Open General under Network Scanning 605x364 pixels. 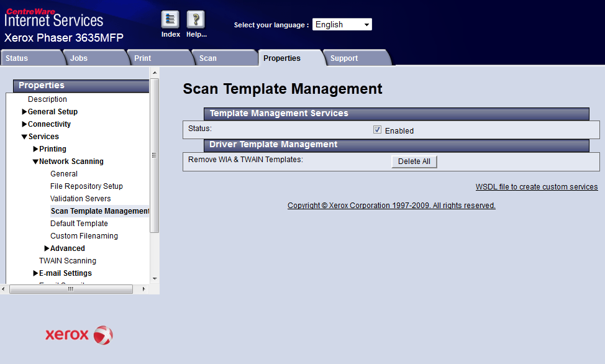point(63,174)
